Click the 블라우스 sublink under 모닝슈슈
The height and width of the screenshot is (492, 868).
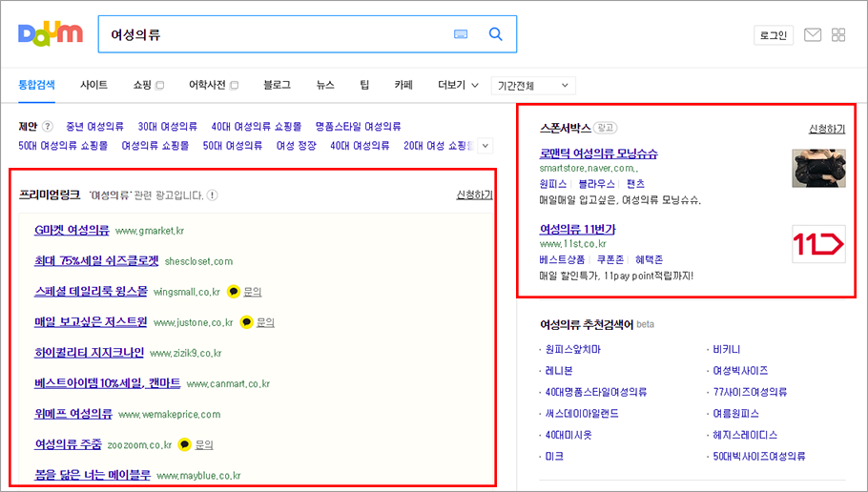click(597, 184)
